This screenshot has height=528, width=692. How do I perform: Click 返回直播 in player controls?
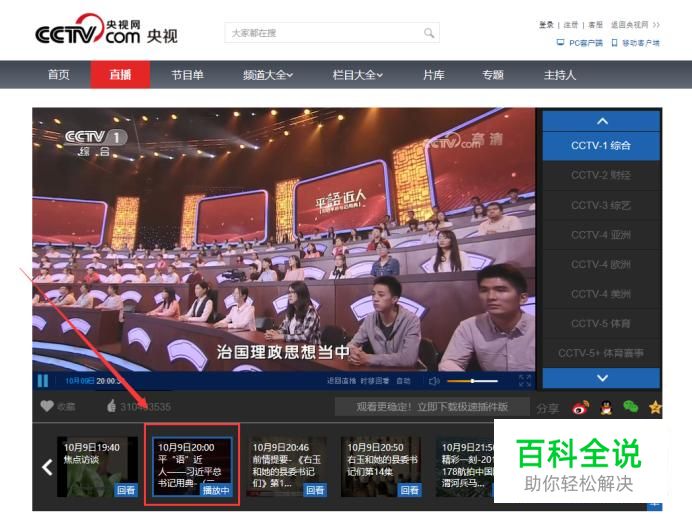coord(341,381)
